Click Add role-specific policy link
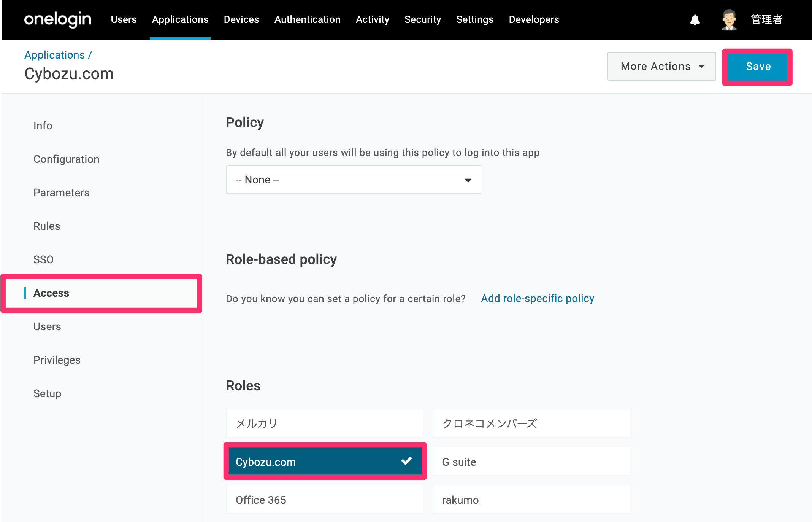812x522 pixels. [538, 298]
